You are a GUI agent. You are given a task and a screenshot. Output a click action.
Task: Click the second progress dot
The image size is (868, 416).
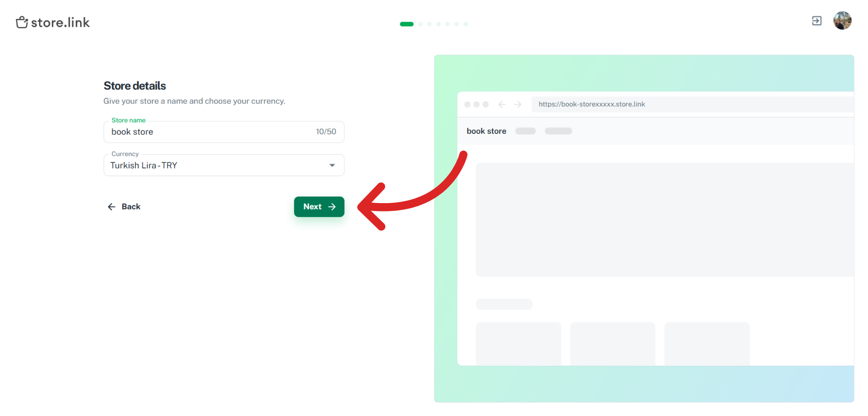(x=420, y=24)
